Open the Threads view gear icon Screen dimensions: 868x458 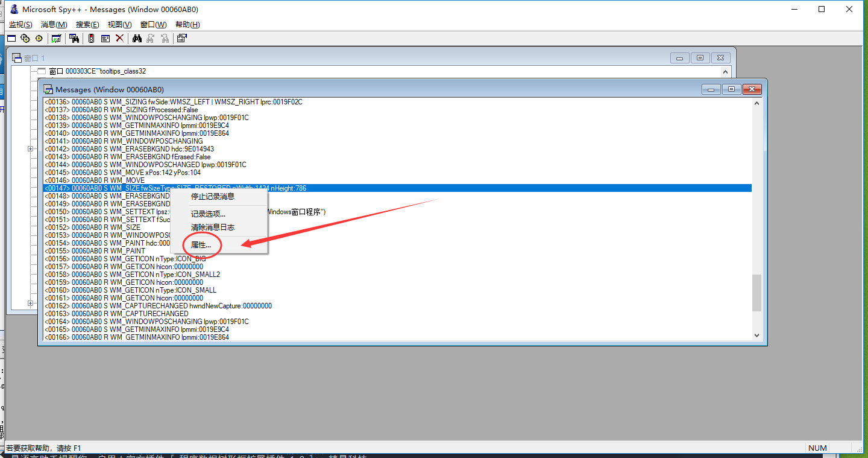39,39
